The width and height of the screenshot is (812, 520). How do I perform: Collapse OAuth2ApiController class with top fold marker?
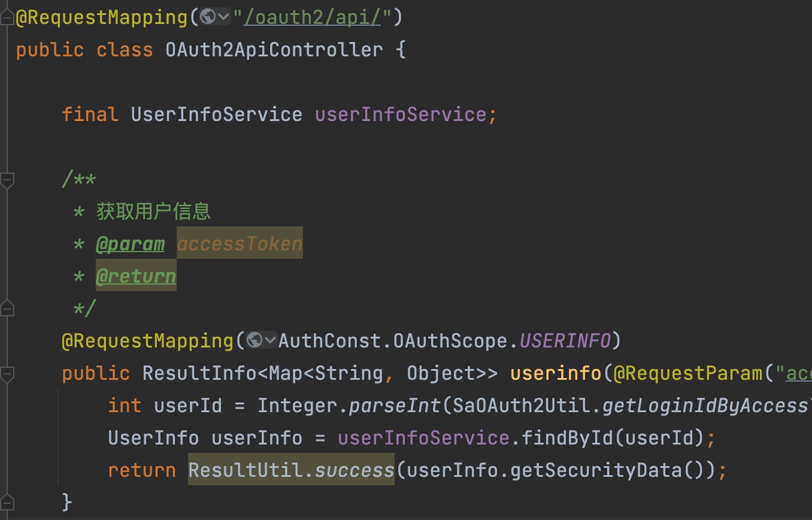6,17
